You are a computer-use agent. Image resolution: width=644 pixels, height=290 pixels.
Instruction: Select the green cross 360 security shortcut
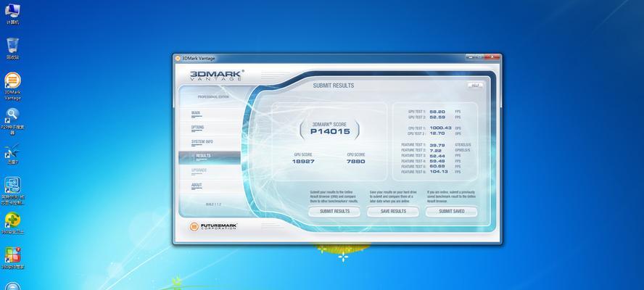(x=12, y=223)
